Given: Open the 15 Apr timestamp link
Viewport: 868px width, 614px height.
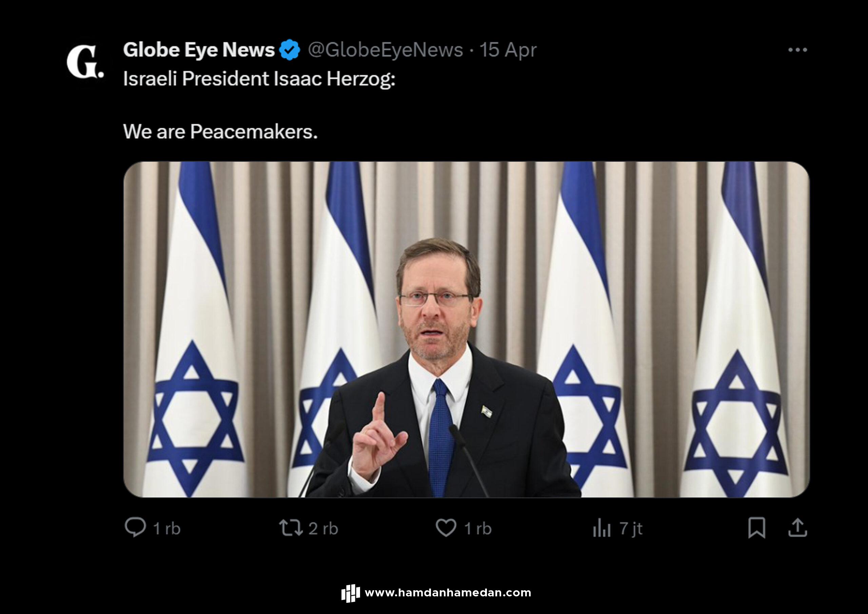Looking at the screenshot, I should (508, 50).
